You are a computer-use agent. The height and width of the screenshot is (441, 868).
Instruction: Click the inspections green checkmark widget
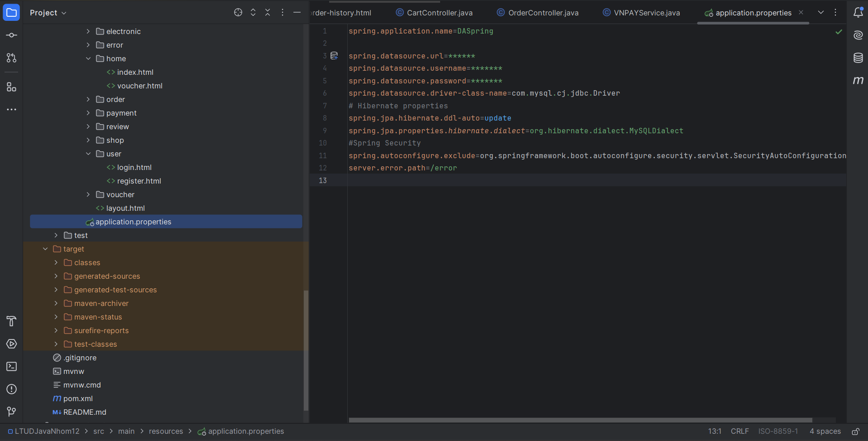839,32
